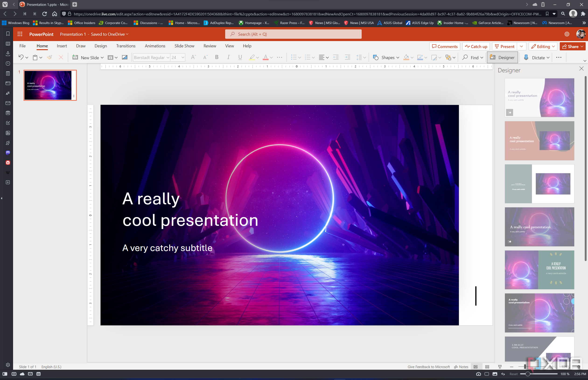Screen dimensions: 588x380
Task: Open the Slide Show tab
Action: click(x=184, y=46)
